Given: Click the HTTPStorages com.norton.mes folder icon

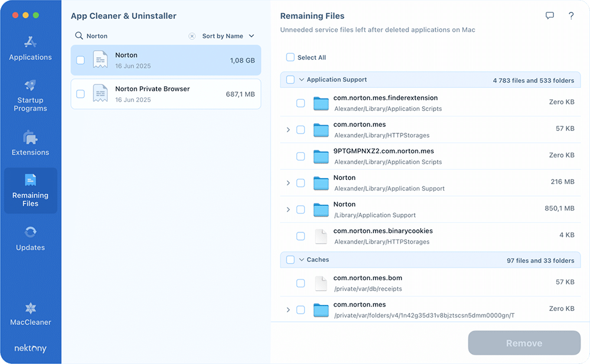Looking at the screenshot, I should click(321, 130).
